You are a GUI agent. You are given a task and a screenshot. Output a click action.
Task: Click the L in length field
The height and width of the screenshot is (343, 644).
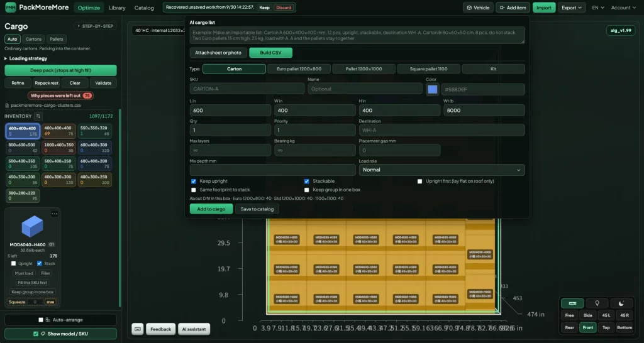click(230, 111)
